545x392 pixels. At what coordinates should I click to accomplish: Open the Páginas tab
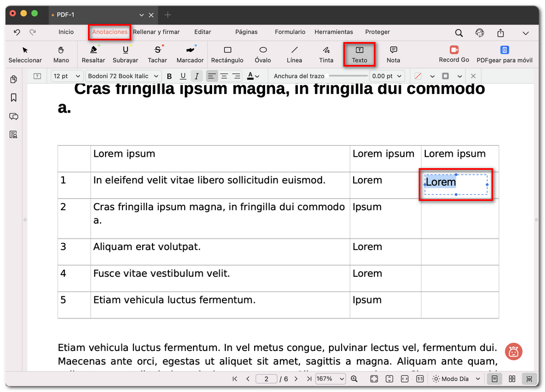(246, 32)
